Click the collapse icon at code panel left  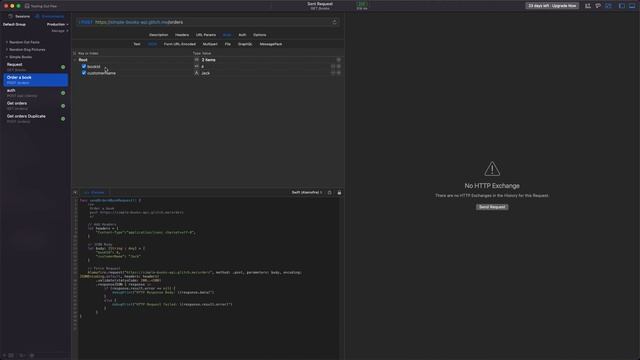(x=75, y=192)
